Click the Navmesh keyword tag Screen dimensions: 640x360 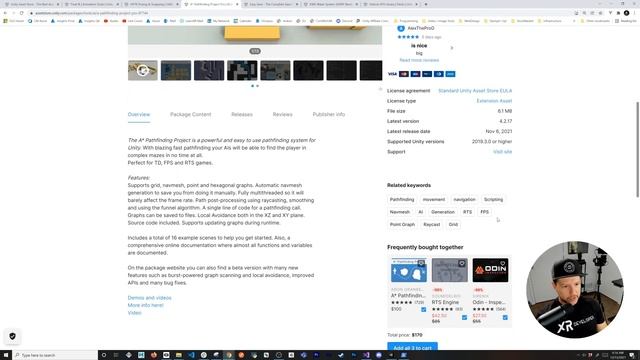(400, 212)
